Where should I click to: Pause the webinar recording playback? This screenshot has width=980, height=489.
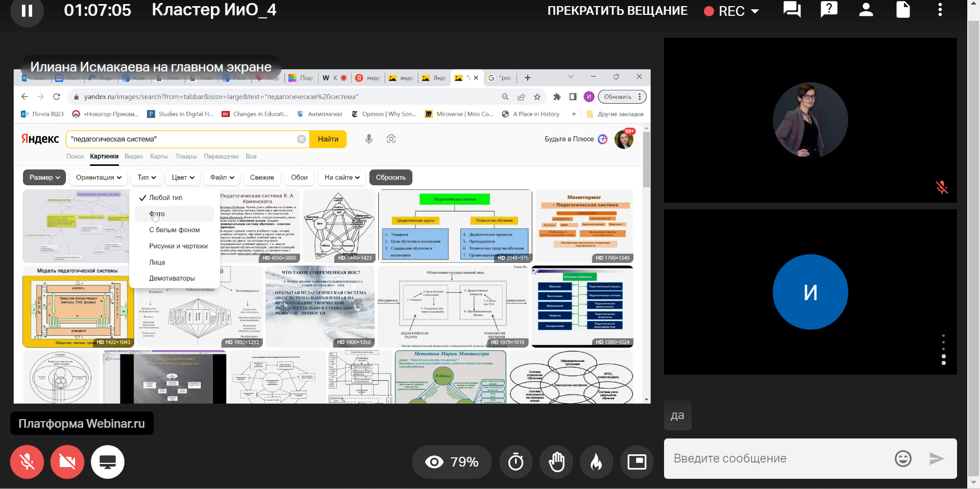click(27, 11)
